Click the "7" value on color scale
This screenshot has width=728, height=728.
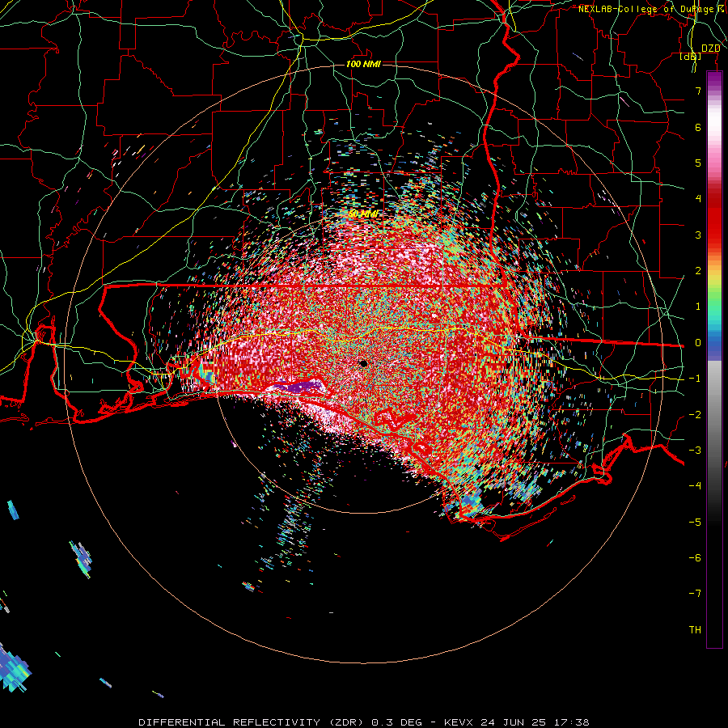click(698, 91)
